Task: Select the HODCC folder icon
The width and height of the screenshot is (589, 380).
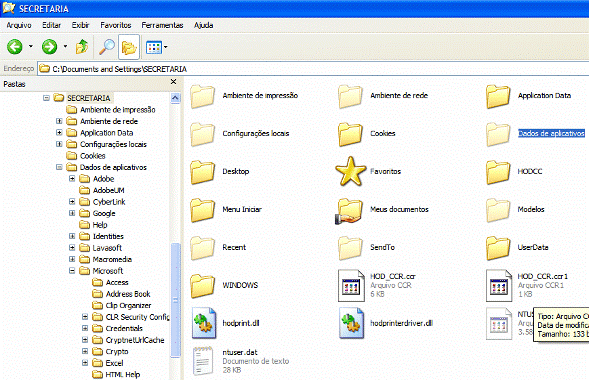Action: 498,172
